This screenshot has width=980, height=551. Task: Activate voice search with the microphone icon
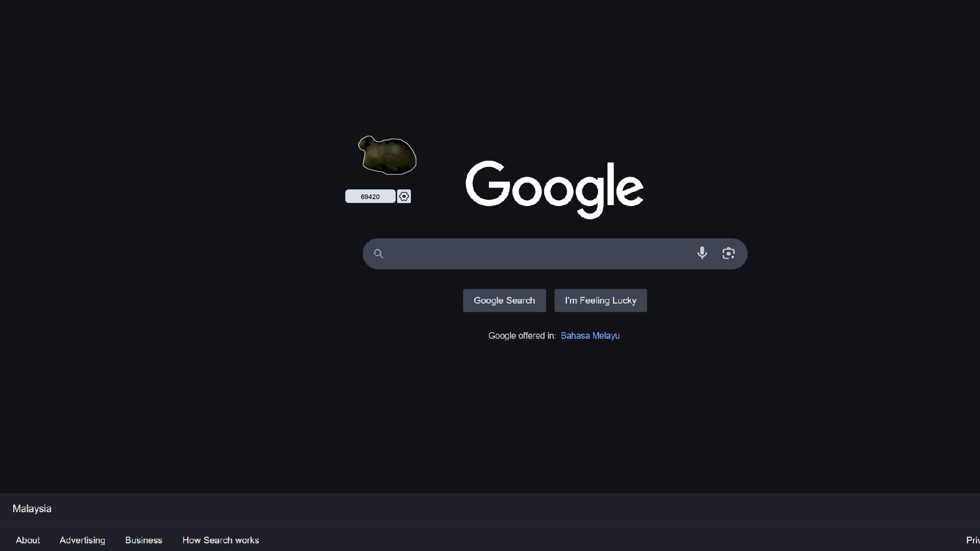click(x=702, y=253)
